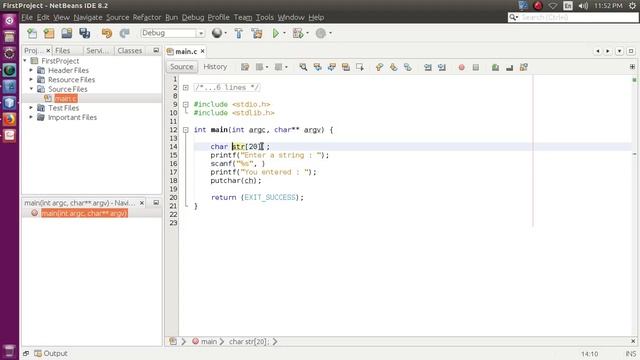Switch to the Classes tab
Screen dimensions: 640x360
[129, 51]
